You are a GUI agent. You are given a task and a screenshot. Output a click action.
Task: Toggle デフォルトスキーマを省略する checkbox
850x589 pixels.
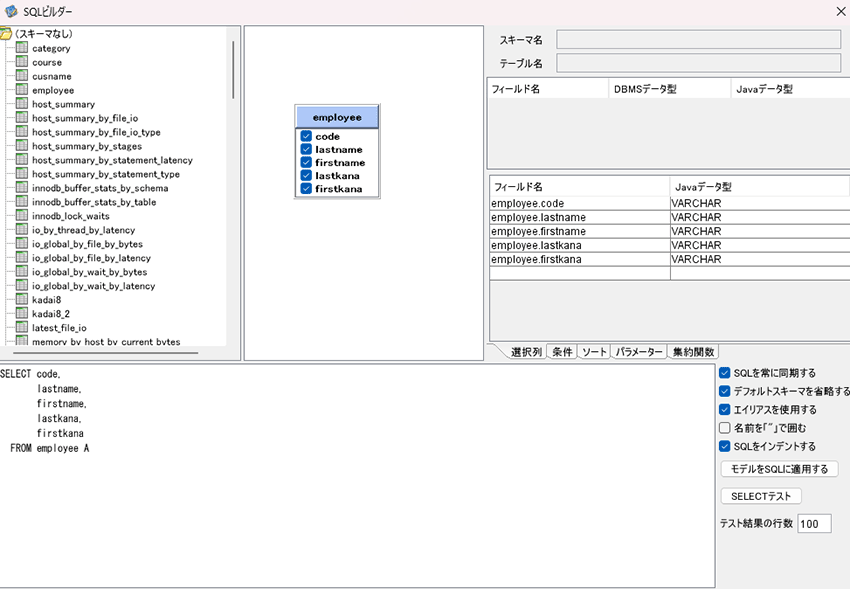pos(725,391)
